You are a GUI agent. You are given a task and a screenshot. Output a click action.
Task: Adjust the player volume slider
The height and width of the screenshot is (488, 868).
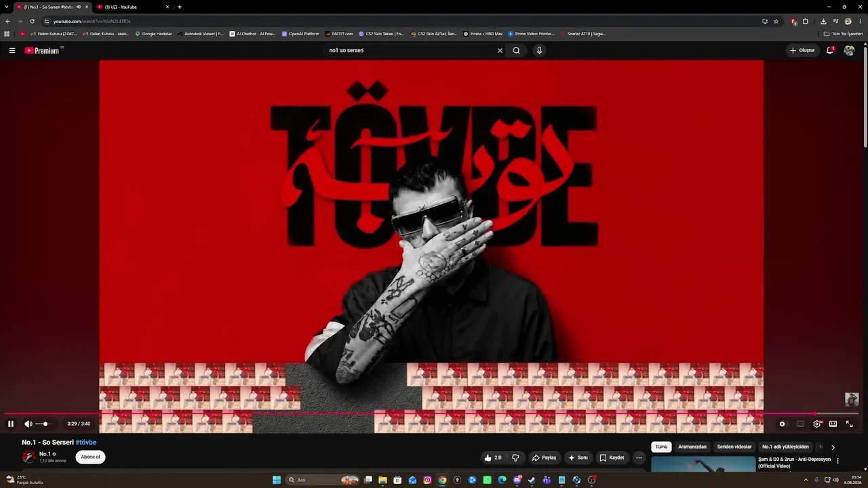(43, 424)
